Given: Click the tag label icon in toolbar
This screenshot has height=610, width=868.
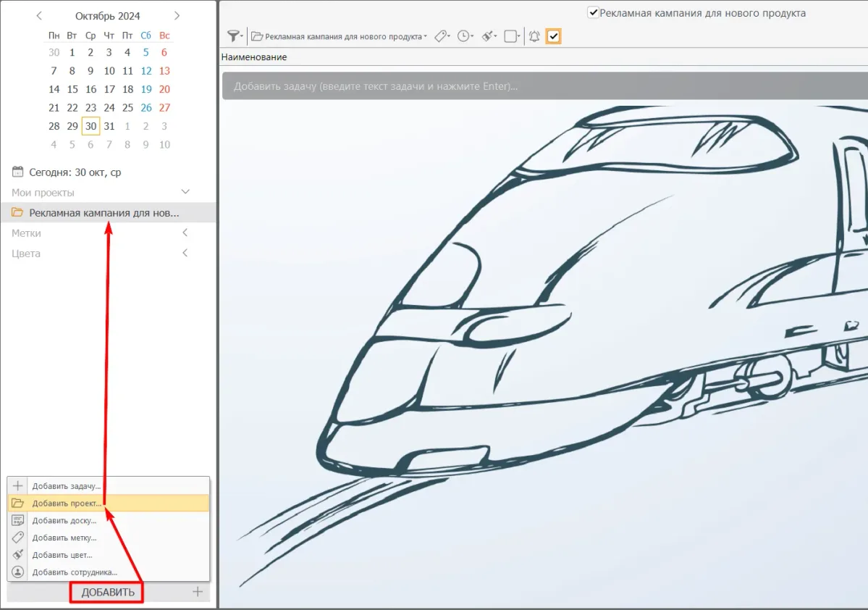Looking at the screenshot, I should pyautogui.click(x=441, y=36).
